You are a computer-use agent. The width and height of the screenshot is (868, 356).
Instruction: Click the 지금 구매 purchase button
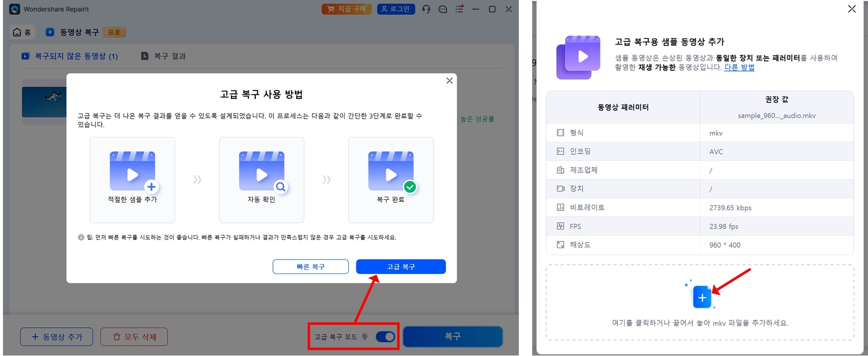click(347, 9)
